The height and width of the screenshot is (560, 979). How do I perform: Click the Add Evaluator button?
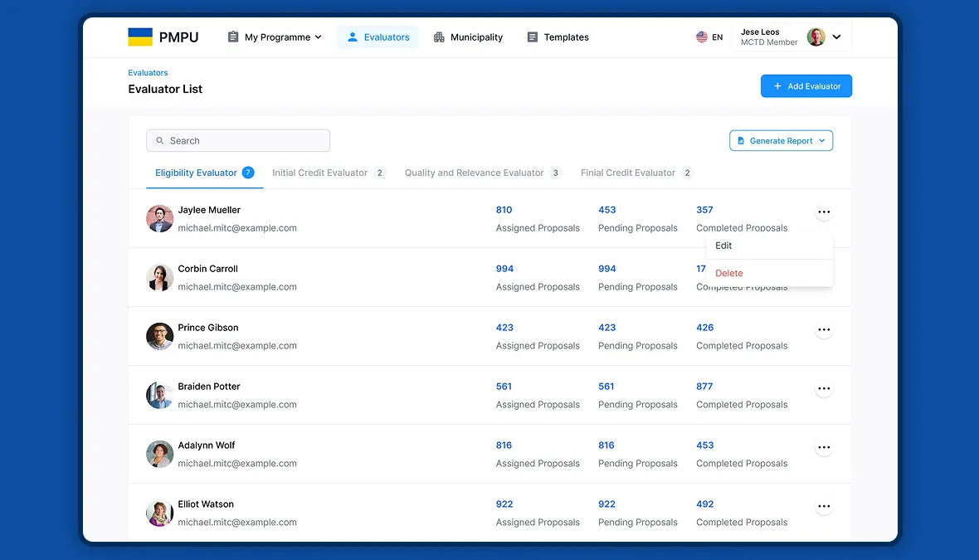pyautogui.click(x=806, y=86)
